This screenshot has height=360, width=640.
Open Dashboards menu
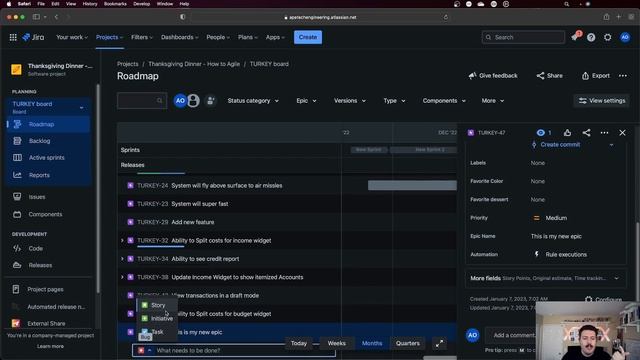tap(180, 37)
